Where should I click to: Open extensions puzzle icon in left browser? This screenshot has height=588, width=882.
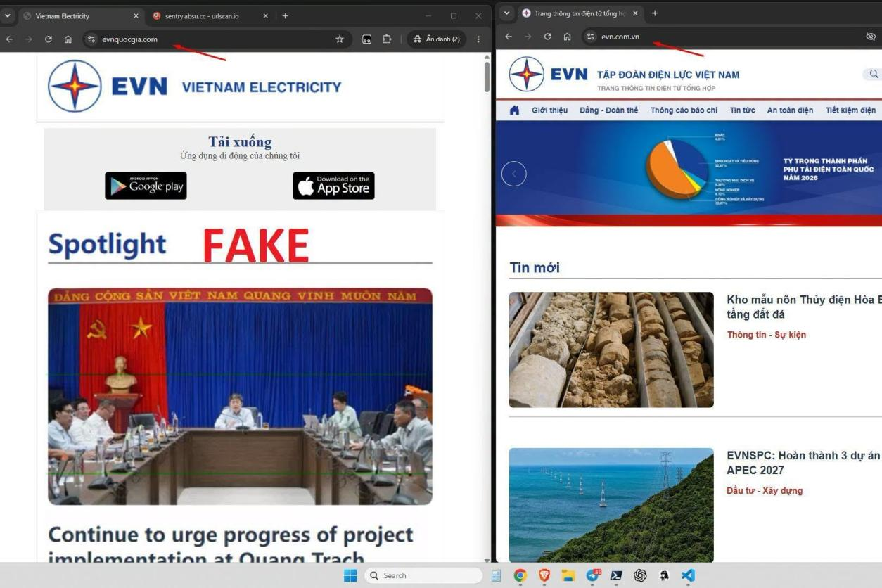click(x=387, y=39)
